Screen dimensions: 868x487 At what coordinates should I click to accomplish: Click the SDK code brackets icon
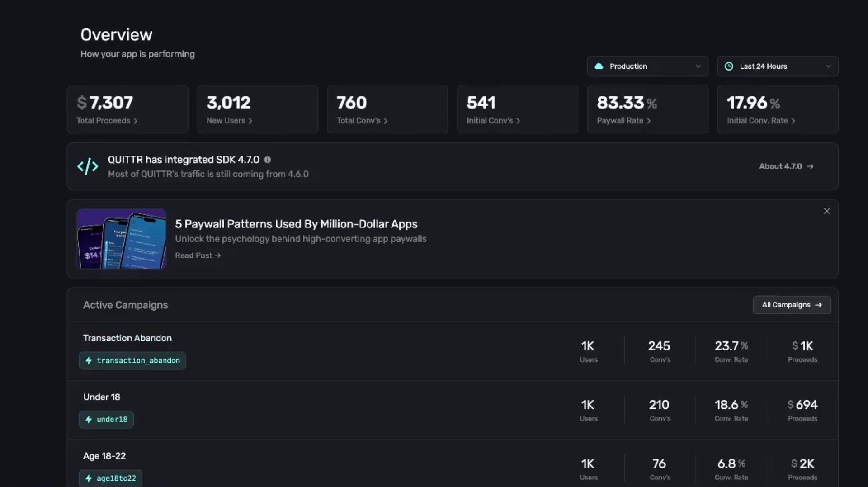pyautogui.click(x=88, y=166)
